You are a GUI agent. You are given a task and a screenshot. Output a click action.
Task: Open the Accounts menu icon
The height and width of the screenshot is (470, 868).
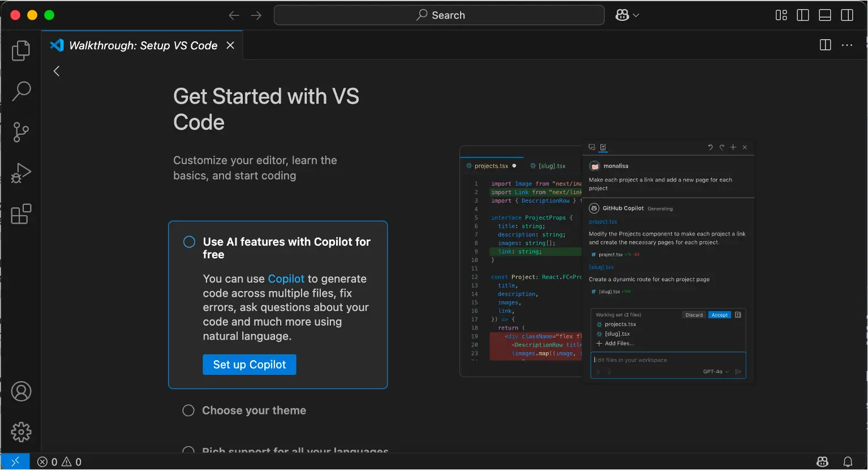[21, 391]
